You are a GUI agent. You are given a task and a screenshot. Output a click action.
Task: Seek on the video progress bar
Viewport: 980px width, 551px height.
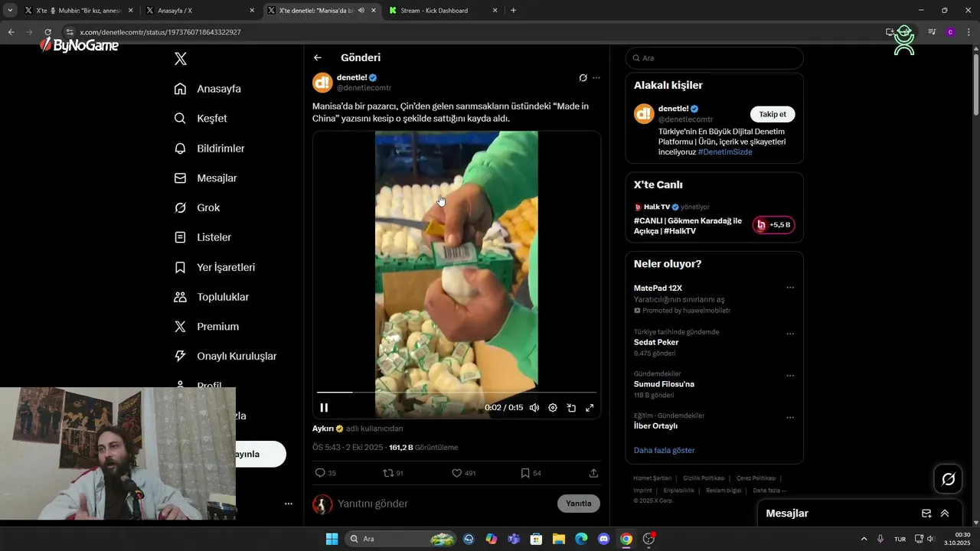456,393
